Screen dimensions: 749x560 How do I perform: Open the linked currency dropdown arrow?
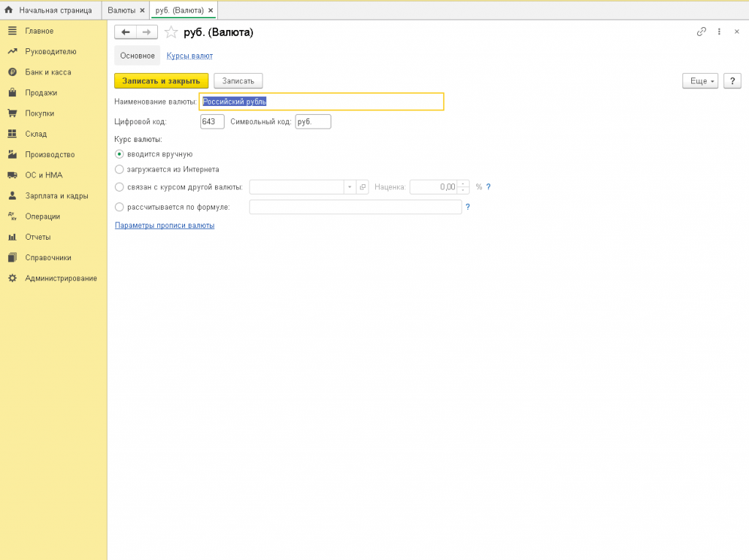point(350,187)
